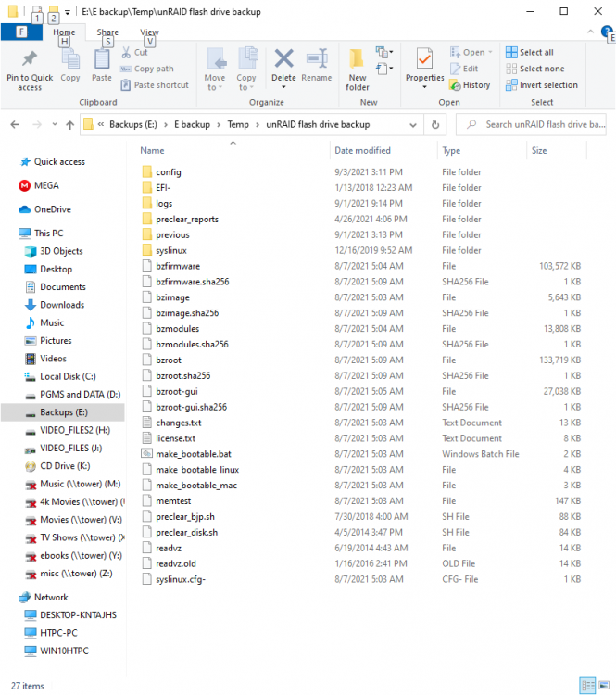Open the File tab
The width and height of the screenshot is (616, 695).
[x=21, y=32]
